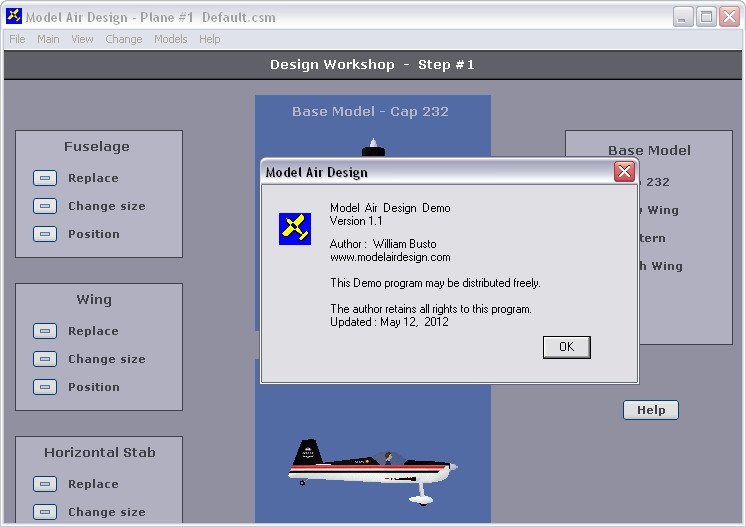This screenshot has width=746, height=527.
Task: Open the Models menu
Action: point(170,39)
